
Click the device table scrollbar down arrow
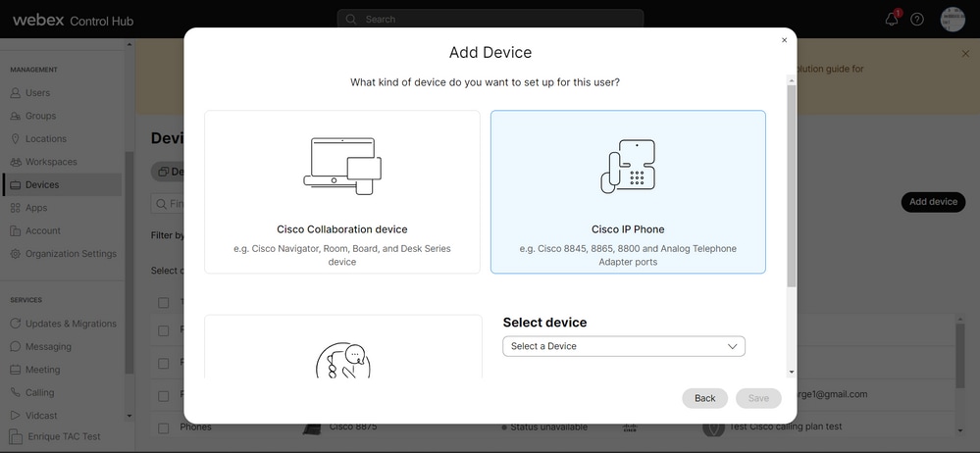tap(960, 430)
